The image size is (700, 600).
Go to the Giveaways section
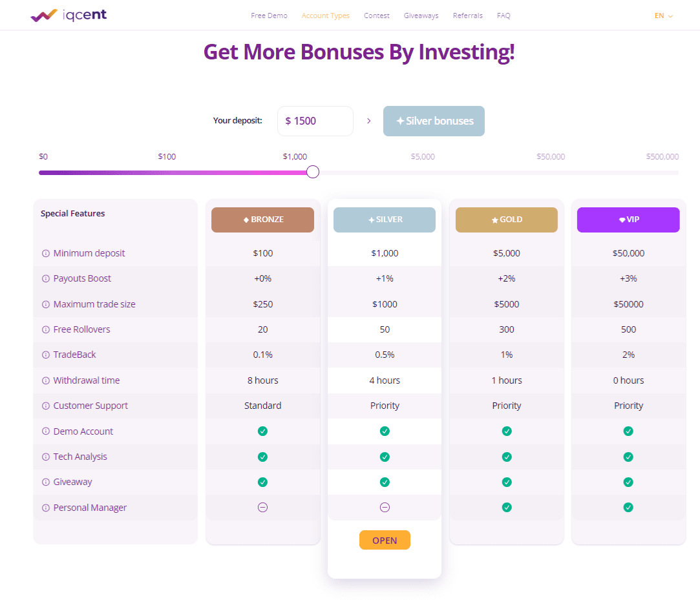pyautogui.click(x=421, y=16)
